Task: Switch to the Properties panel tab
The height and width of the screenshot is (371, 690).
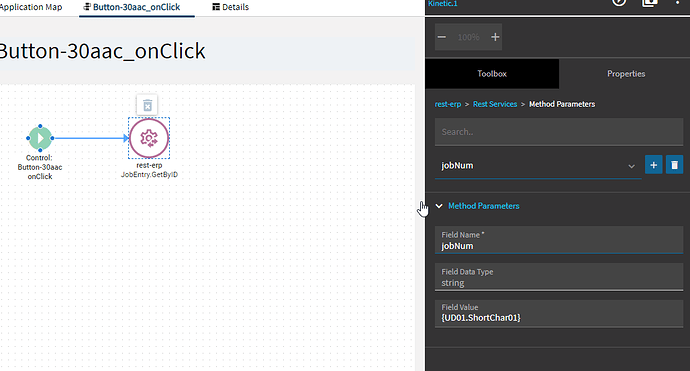Action: pyautogui.click(x=626, y=73)
